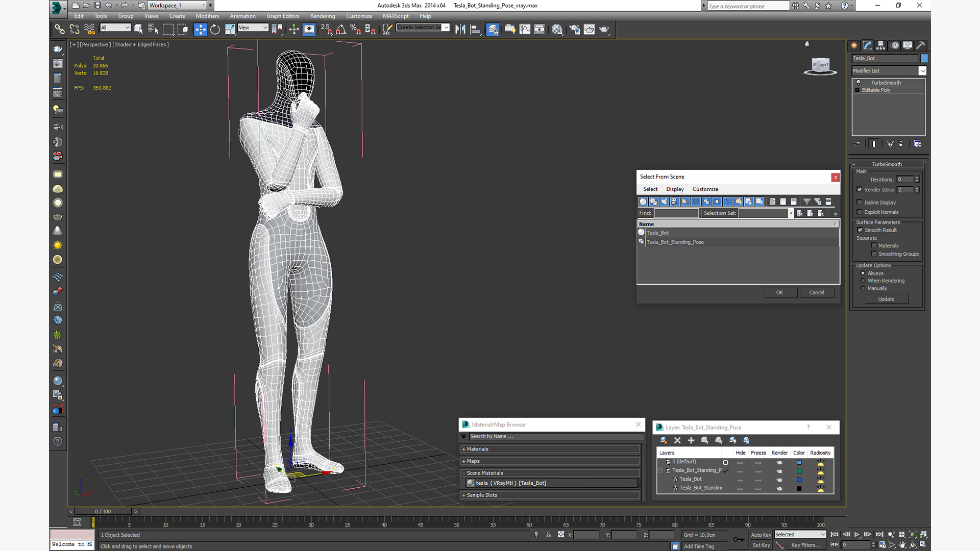This screenshot has width=980, height=551.
Task: Click the Mirror tool icon
Action: 460,30
